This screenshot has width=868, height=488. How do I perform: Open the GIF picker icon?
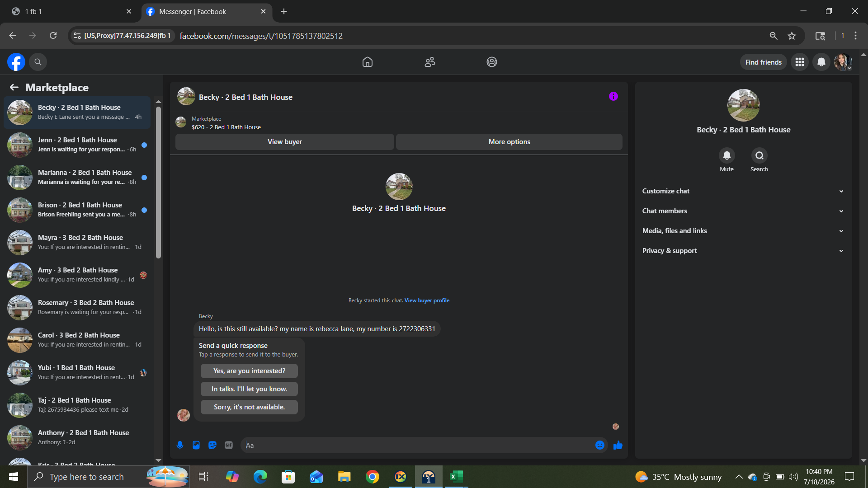coord(229,445)
